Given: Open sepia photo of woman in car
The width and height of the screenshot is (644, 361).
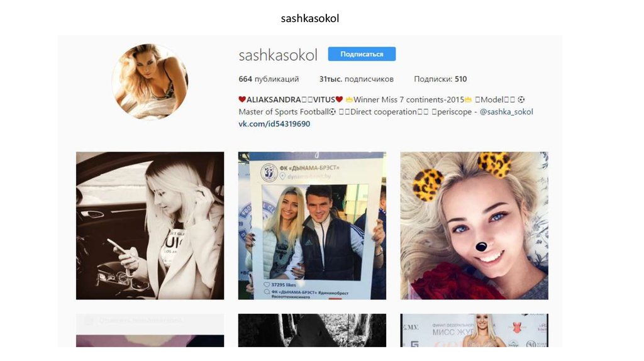Looking at the screenshot, I should coord(150,226).
